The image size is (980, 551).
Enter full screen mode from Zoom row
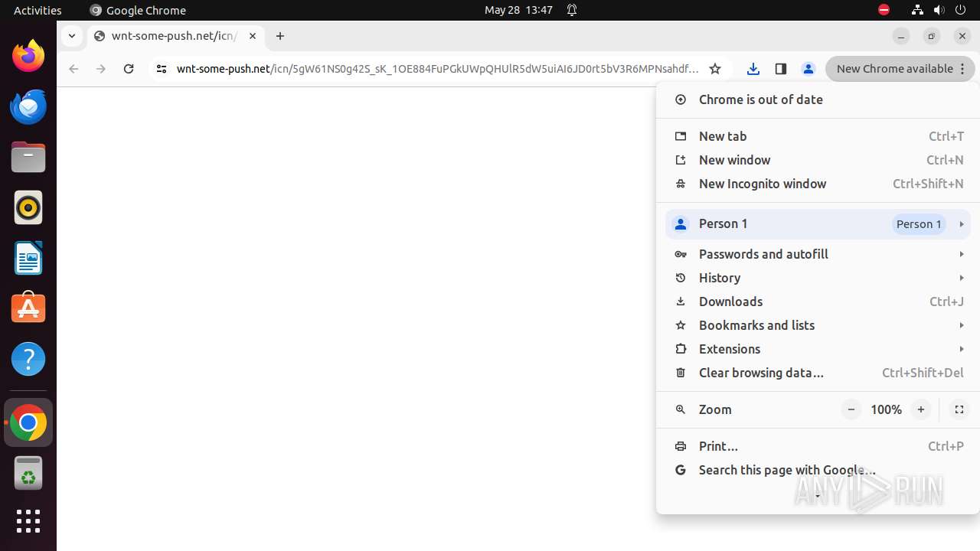tap(959, 409)
